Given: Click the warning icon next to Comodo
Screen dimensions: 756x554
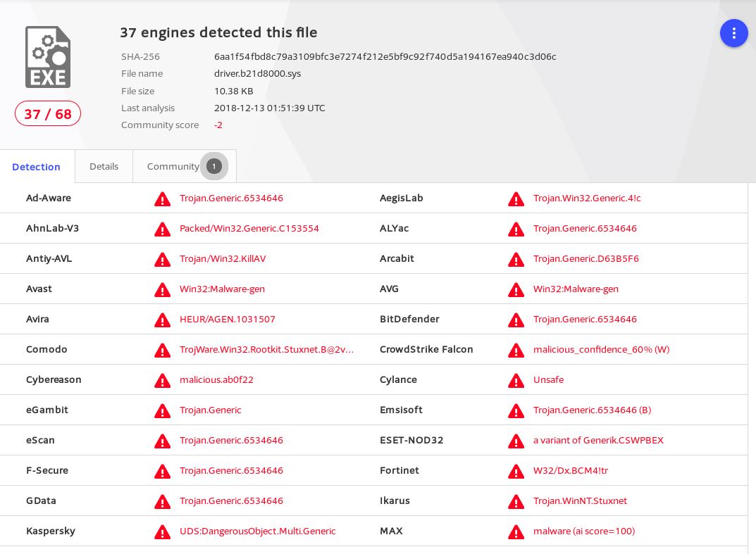Looking at the screenshot, I should tap(162, 351).
